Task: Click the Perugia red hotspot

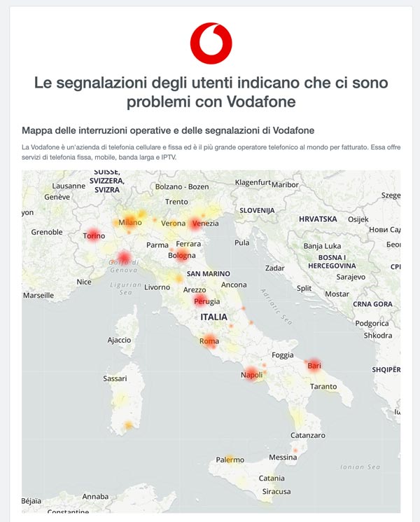Action: tap(200, 301)
